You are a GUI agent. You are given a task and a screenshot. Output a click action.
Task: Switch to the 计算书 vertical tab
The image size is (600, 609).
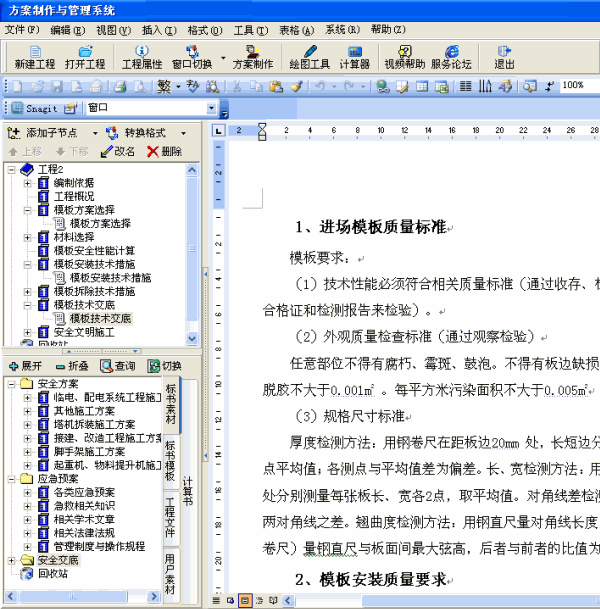pos(188,491)
